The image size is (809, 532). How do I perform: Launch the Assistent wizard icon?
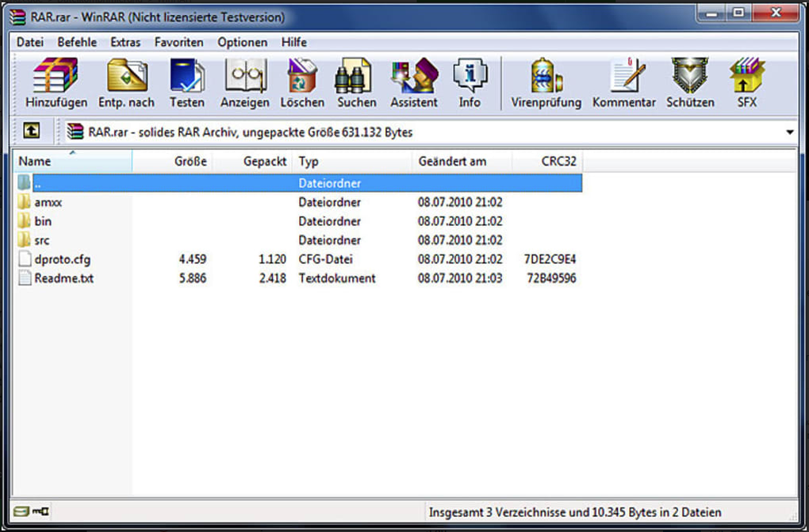(414, 75)
